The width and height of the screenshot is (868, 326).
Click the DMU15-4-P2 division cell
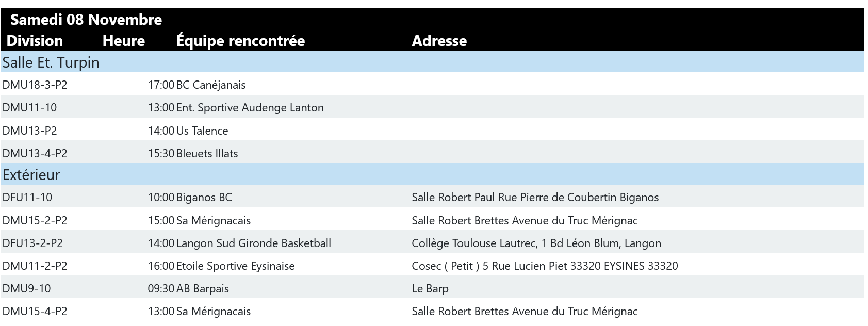point(35,312)
